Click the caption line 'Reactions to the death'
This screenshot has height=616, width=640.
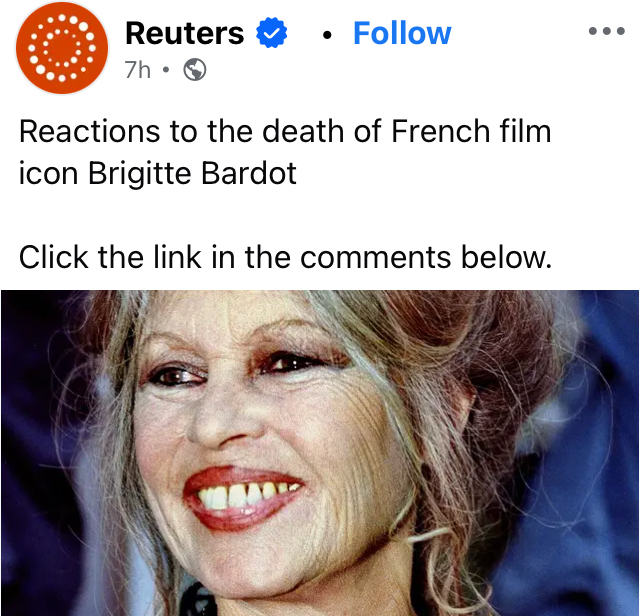pyautogui.click(x=182, y=131)
